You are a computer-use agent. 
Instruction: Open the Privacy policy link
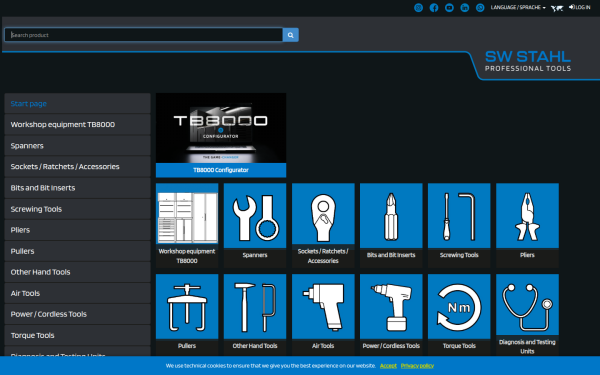pyautogui.click(x=417, y=366)
